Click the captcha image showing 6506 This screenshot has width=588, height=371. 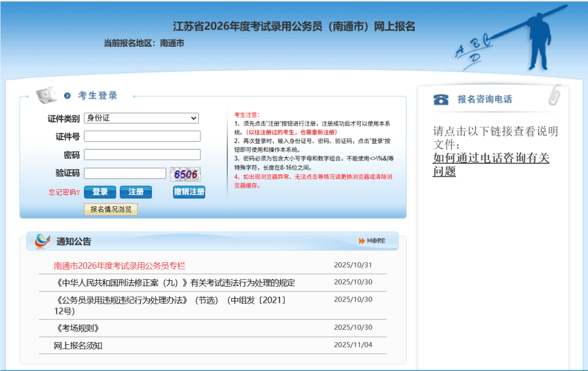pos(185,173)
